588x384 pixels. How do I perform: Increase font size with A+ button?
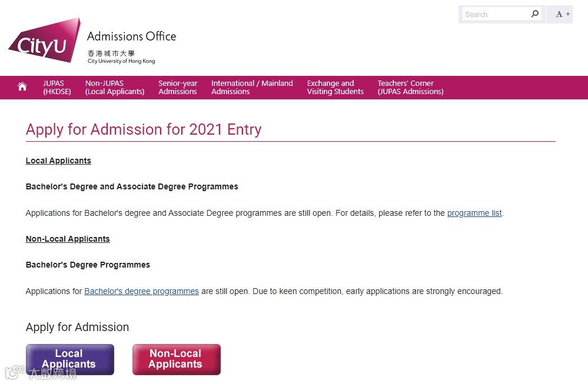[x=562, y=15]
